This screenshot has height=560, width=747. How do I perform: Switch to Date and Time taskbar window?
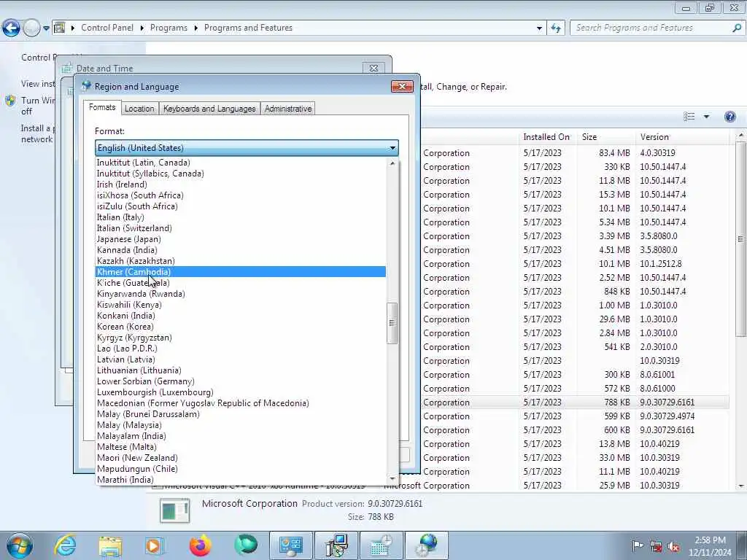381,545
